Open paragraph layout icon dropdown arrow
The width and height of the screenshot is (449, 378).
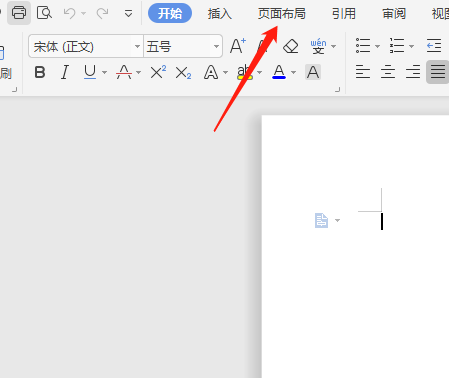[337, 220]
